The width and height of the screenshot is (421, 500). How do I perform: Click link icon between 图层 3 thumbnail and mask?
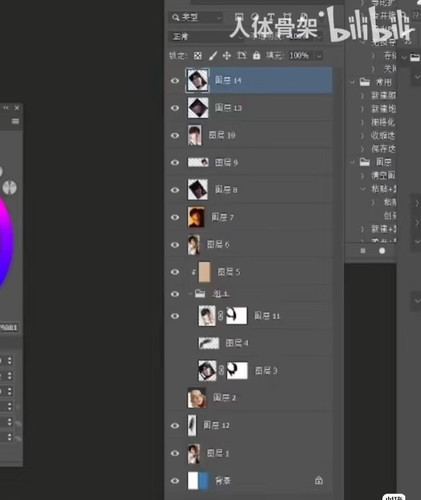221,370
